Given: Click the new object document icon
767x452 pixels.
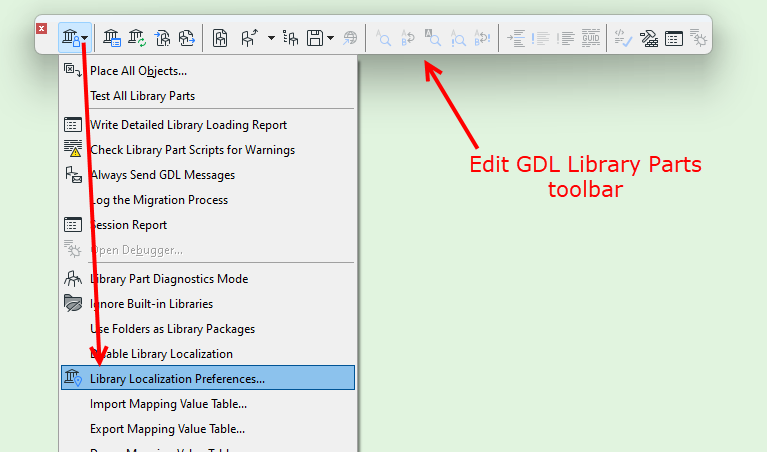Looking at the screenshot, I should (220, 38).
